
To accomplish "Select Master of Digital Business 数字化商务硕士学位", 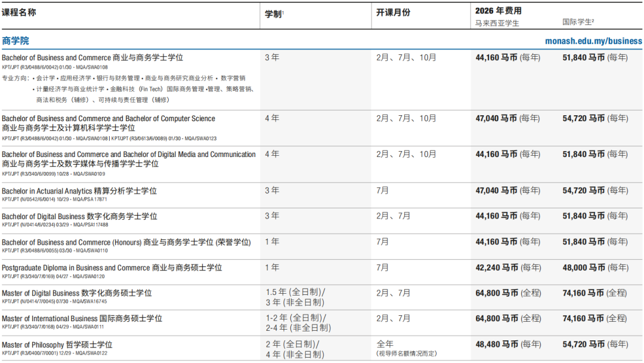I will (x=77, y=293).
